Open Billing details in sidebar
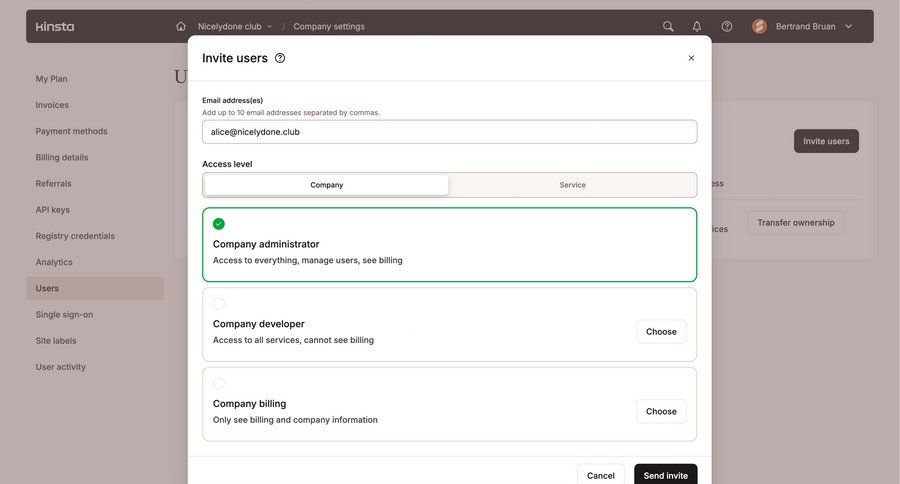 coord(62,157)
